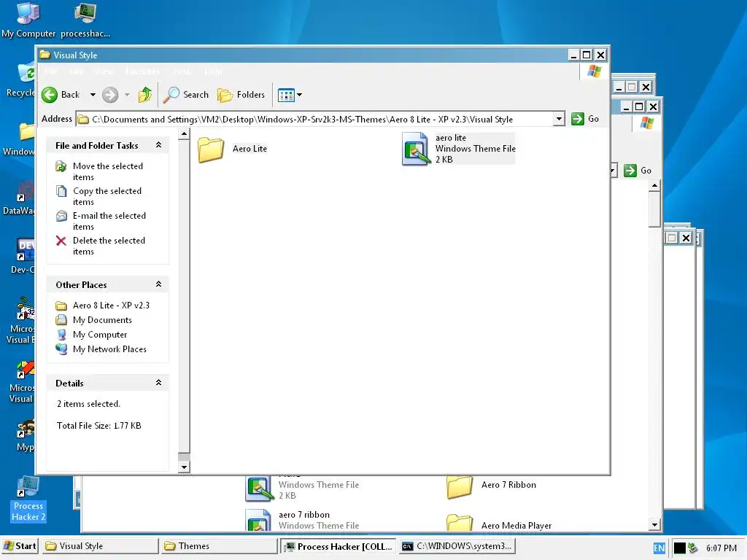This screenshot has height=560, width=747.
Task: Open the Forward button history dropdown arrow
Action: coord(127,95)
